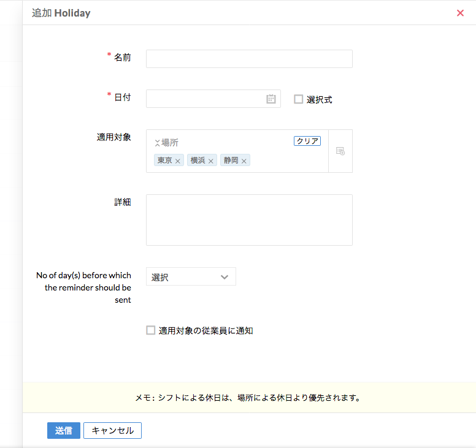Click the applicable-target list selector icon
Viewport: 476px width, 448px height.
coord(340,151)
